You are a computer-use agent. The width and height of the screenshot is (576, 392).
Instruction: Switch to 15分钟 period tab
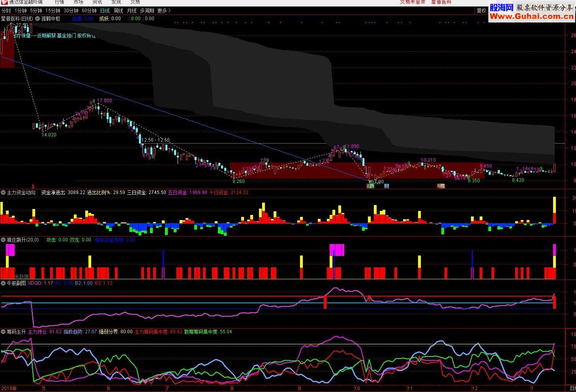click(53, 11)
